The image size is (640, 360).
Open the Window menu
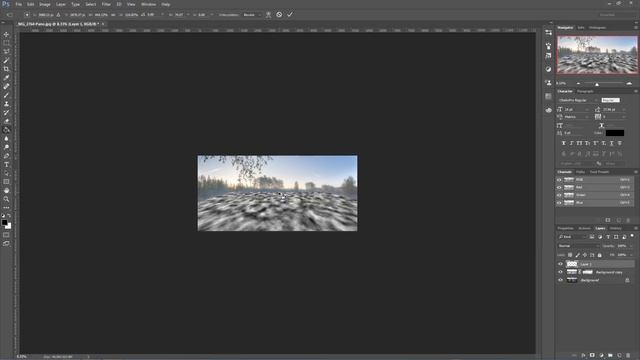pyautogui.click(x=149, y=4)
